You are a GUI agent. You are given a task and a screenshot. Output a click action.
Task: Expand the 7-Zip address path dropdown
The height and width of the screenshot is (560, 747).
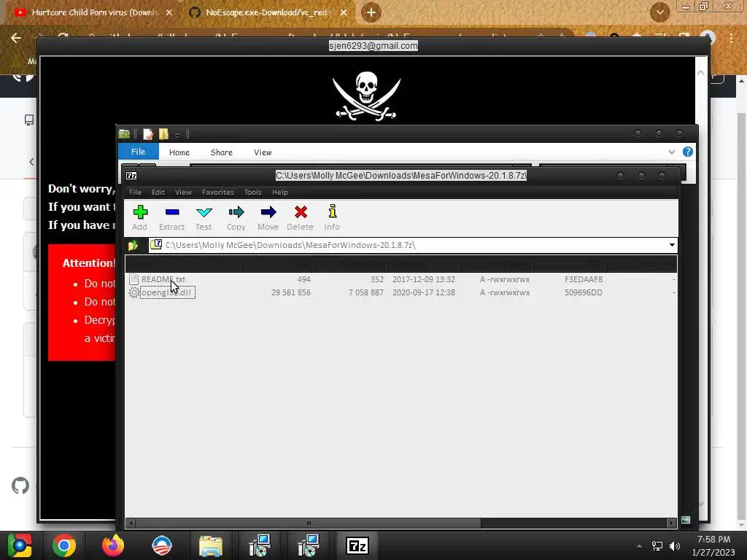click(672, 245)
